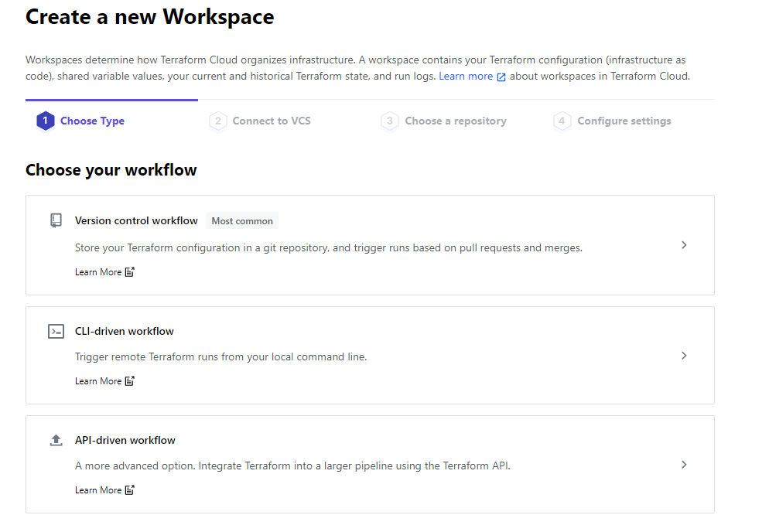This screenshot has width=769, height=532.
Task: Click step 3 hexagon badge
Action: click(x=390, y=121)
